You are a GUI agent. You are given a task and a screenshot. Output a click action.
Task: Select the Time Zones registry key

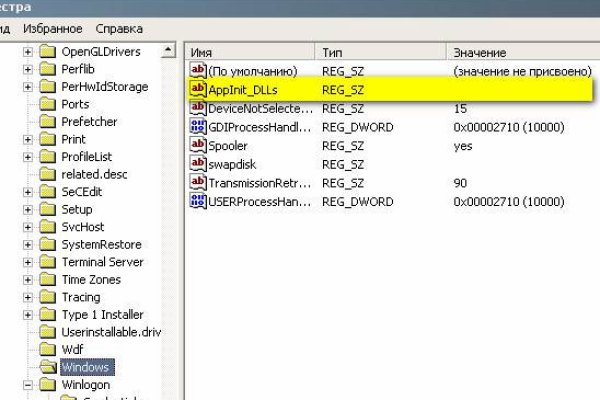pyautogui.click(x=90, y=279)
